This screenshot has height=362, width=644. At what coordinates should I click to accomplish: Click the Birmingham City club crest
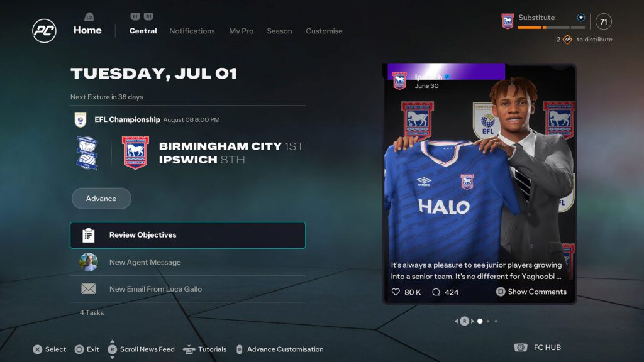(x=87, y=153)
